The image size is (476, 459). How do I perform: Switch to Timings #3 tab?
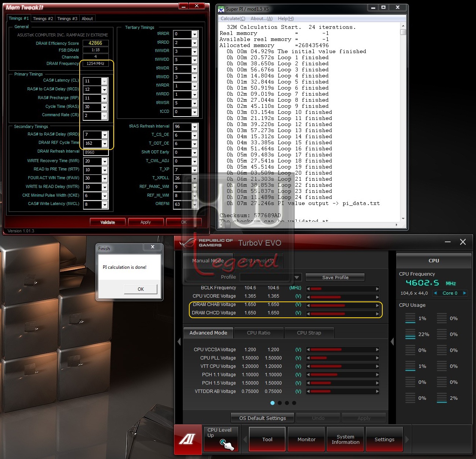(x=67, y=19)
